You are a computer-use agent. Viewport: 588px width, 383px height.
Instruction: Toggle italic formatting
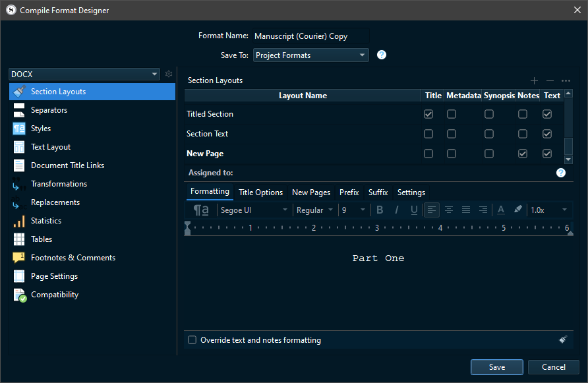tap(397, 210)
